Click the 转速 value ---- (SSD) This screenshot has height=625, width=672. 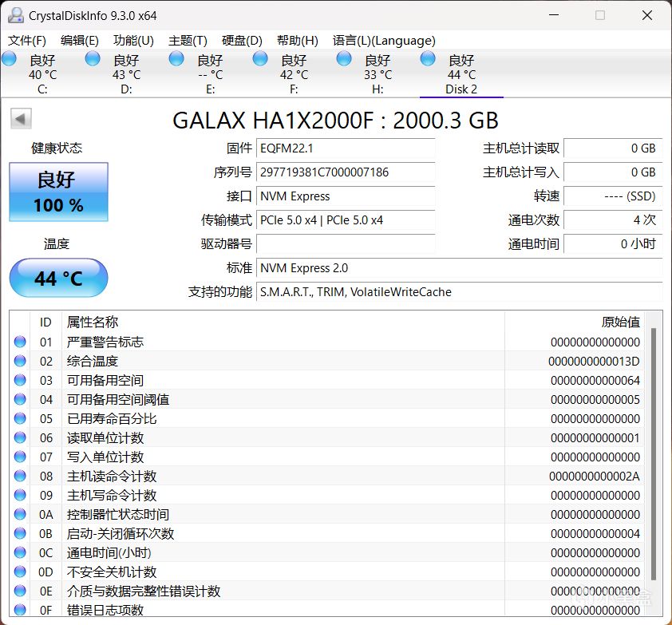(613, 196)
